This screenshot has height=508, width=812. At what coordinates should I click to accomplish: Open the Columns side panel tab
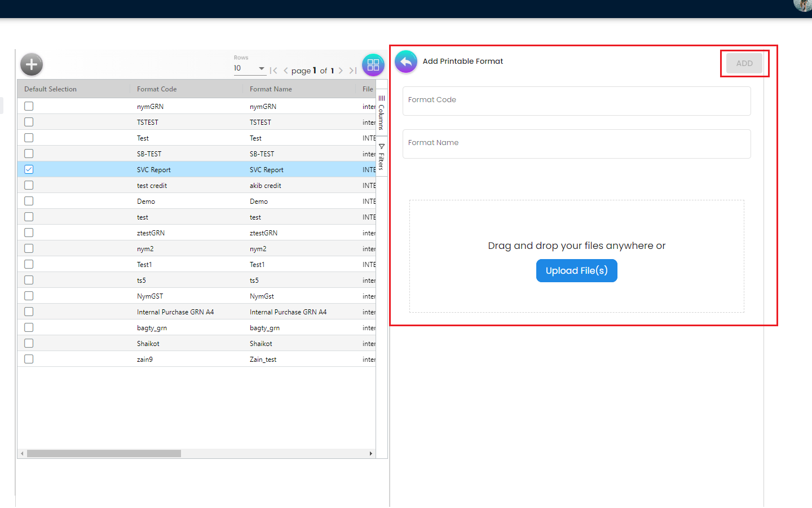382,113
